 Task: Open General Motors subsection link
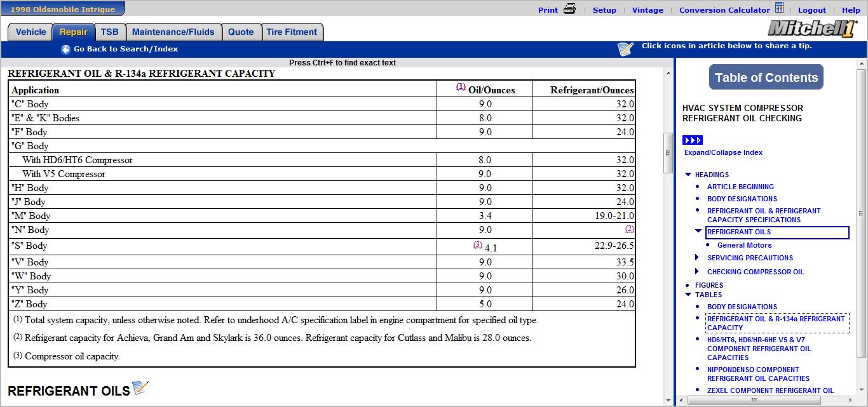[x=744, y=245]
